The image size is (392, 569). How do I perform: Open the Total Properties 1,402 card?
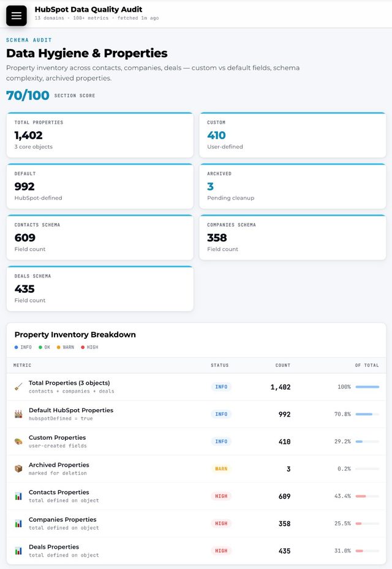100,135
